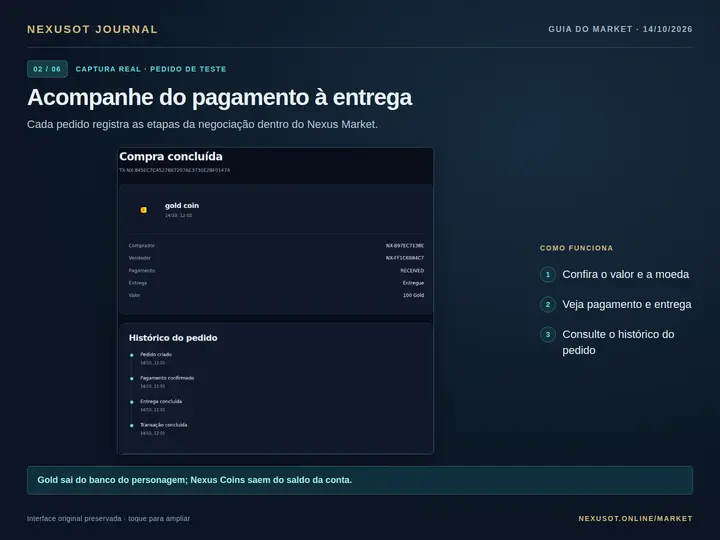Click the 'Entregue' delivery status
The height and width of the screenshot is (540, 720).
(413, 283)
